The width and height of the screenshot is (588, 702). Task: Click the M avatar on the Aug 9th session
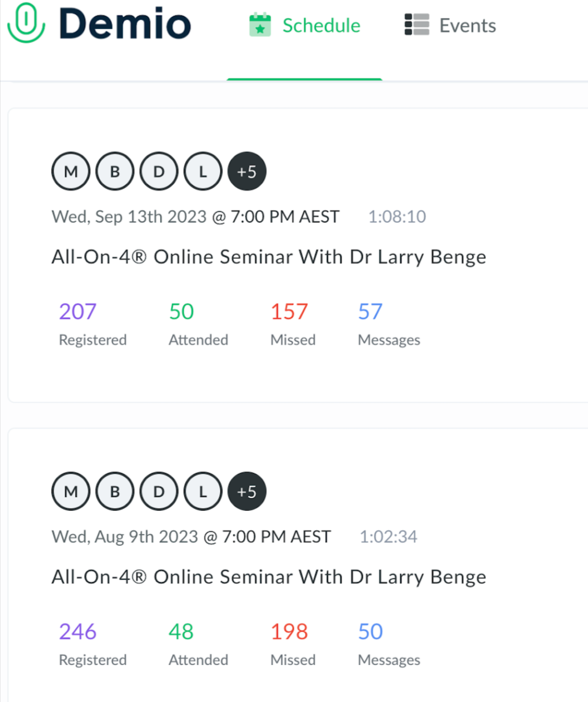tap(71, 491)
